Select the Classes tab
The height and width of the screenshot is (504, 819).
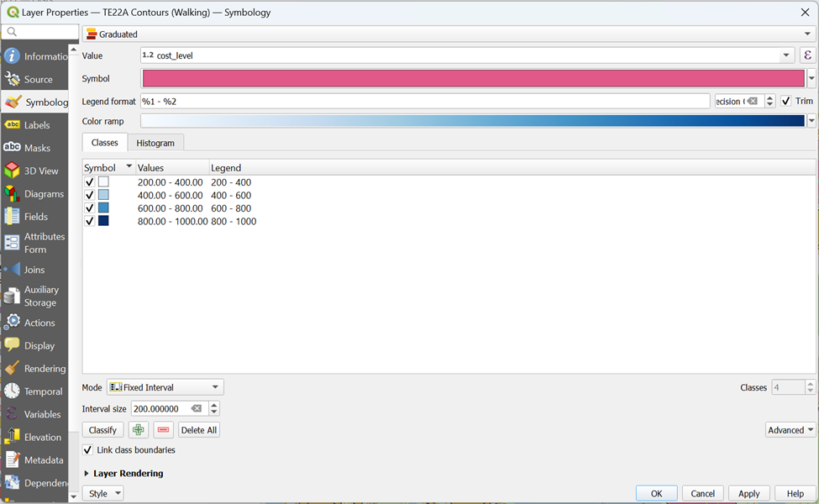[x=105, y=143]
